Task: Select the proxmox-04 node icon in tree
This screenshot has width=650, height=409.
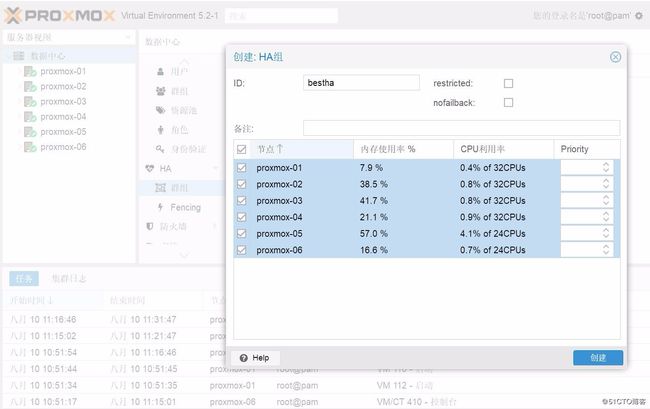Action: coord(30,117)
